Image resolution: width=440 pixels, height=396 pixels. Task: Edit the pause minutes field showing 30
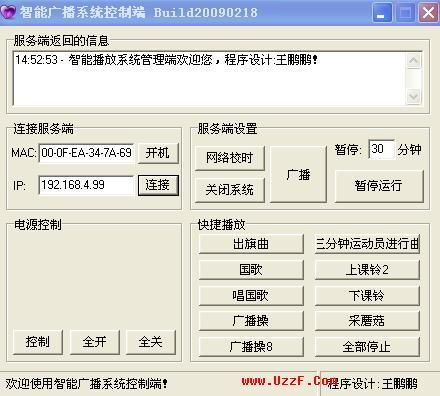[381, 149]
